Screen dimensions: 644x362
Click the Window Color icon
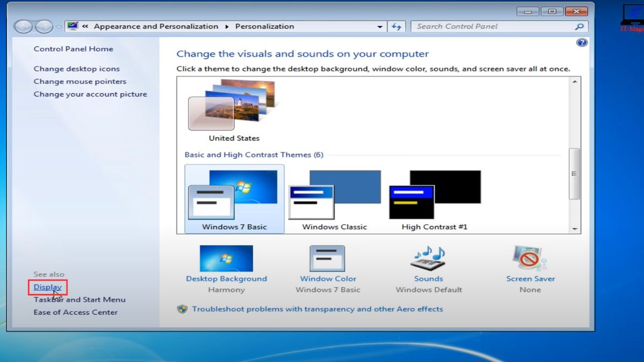(327, 258)
